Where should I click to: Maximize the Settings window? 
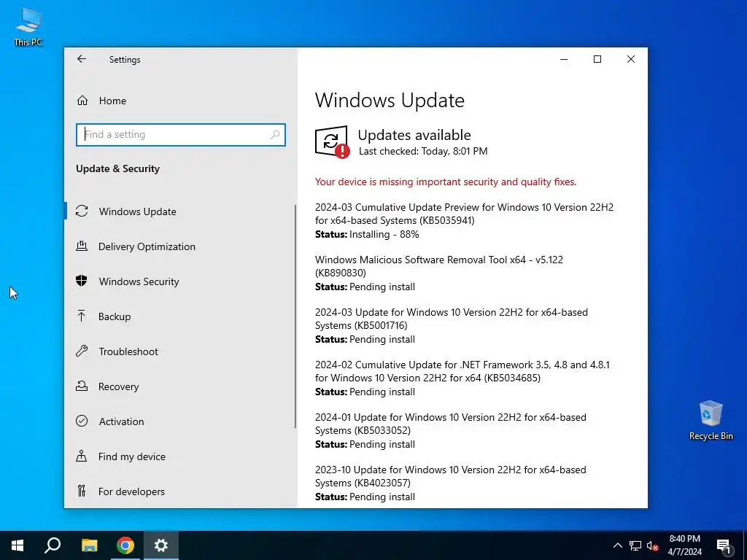point(597,59)
